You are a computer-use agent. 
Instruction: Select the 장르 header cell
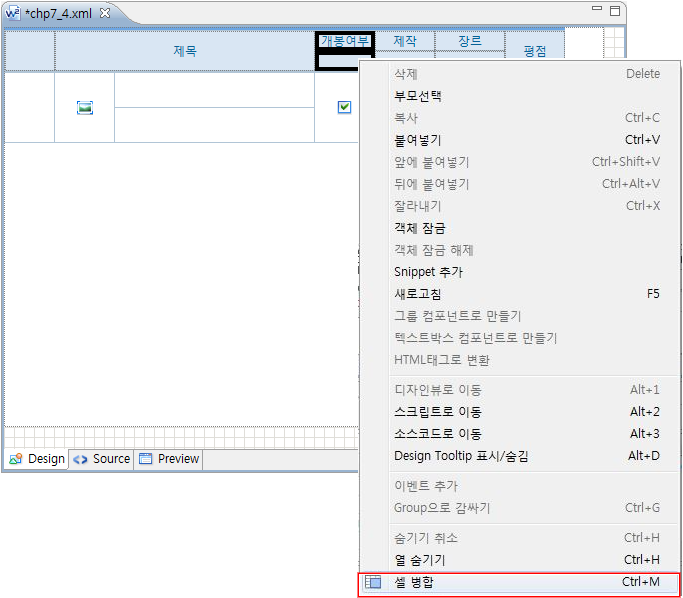click(469, 41)
